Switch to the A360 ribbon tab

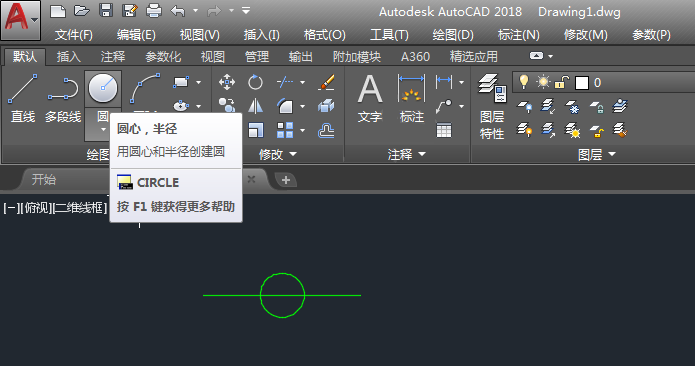[415, 57]
